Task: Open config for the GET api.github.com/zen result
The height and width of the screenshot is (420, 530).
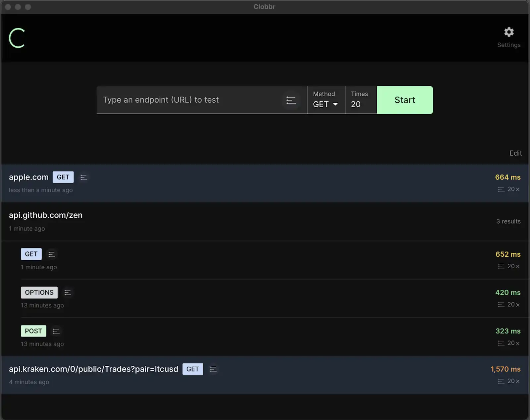Action: [52, 254]
